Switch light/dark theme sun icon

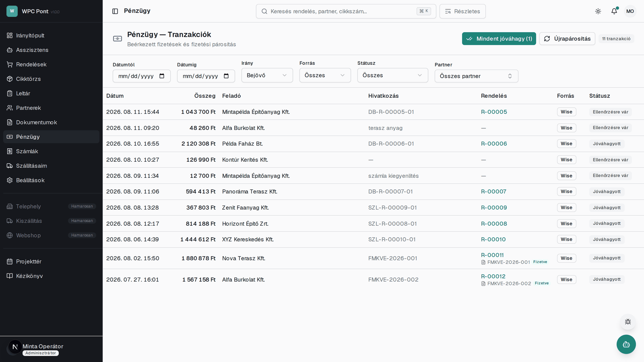coord(598,11)
